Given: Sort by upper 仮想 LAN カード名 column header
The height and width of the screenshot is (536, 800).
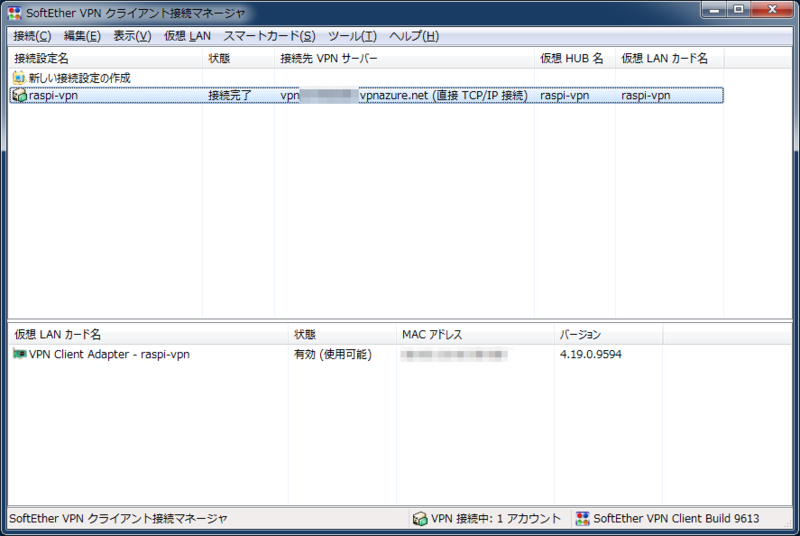Looking at the screenshot, I should (669, 58).
